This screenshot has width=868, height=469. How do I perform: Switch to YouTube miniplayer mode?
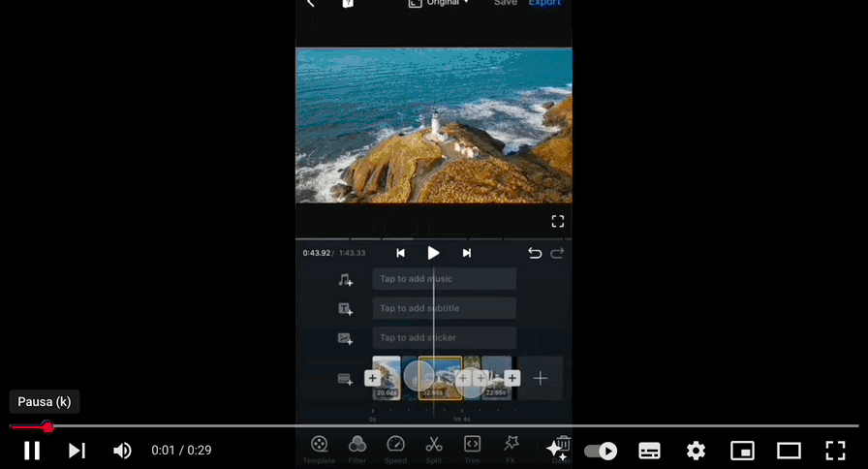tap(742, 451)
